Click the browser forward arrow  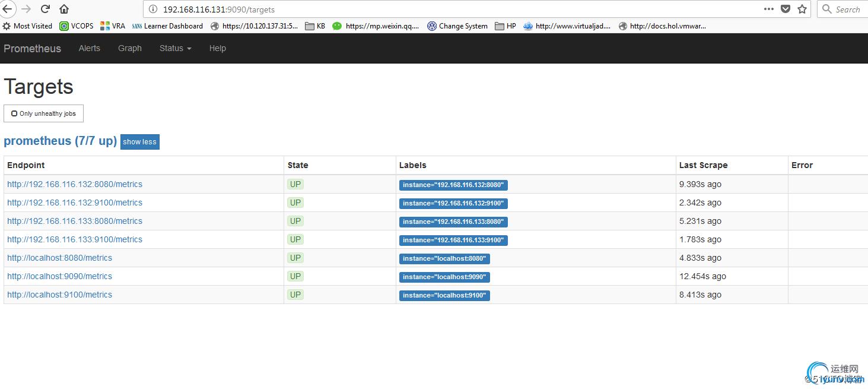coord(26,9)
